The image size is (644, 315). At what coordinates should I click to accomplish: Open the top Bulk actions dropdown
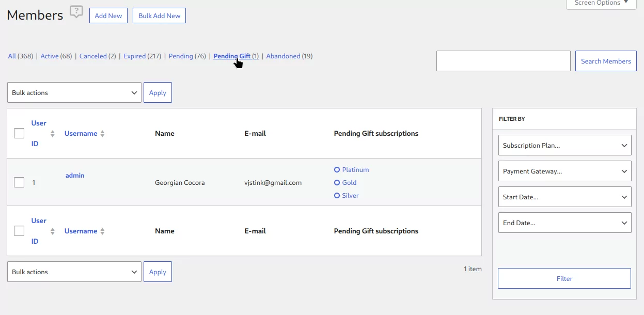(74, 92)
